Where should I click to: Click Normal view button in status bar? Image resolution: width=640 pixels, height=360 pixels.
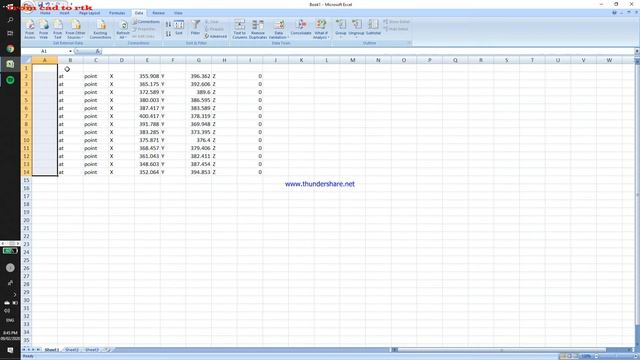pos(563,356)
